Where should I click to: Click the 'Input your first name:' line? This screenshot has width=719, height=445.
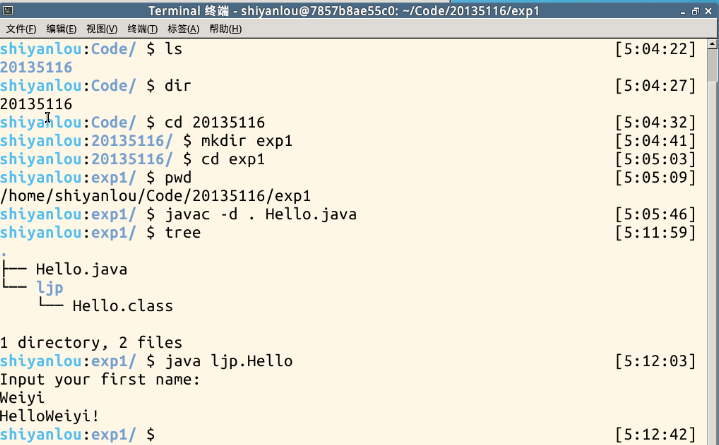click(x=100, y=379)
